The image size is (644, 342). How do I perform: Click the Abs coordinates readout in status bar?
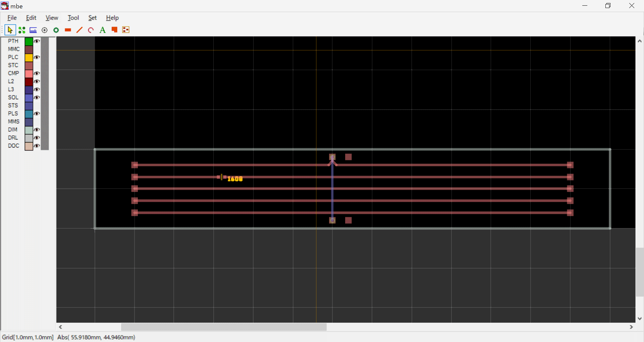click(96, 337)
